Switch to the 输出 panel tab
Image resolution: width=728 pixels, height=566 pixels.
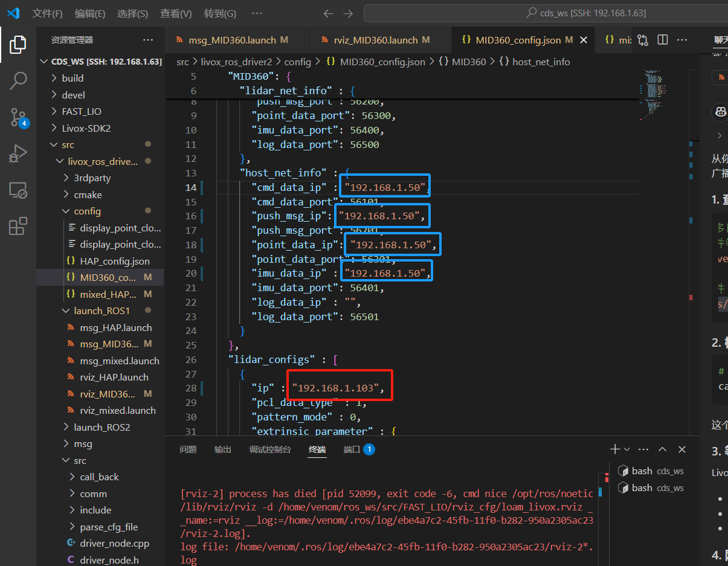(222, 449)
